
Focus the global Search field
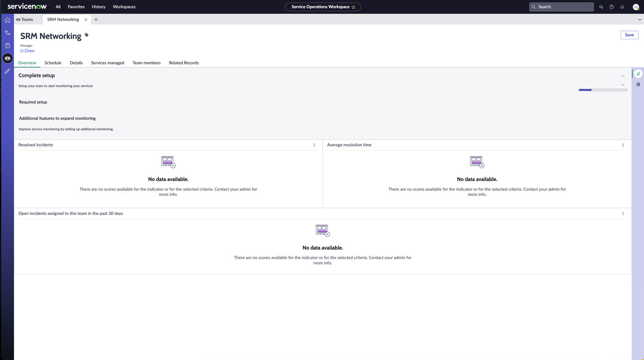tap(561, 7)
